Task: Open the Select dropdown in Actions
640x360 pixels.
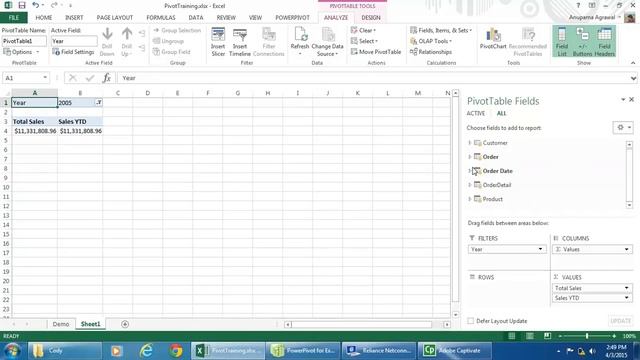Action: coord(364,41)
